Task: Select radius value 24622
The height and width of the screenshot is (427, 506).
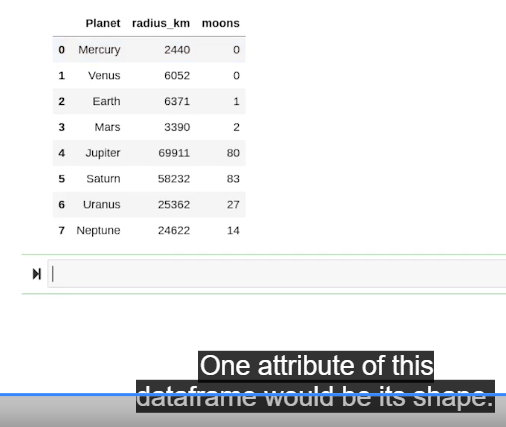Action: tap(174, 231)
